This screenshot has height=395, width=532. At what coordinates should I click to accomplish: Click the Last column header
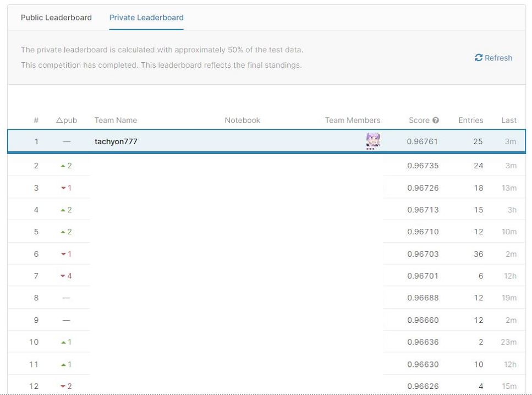[509, 120]
